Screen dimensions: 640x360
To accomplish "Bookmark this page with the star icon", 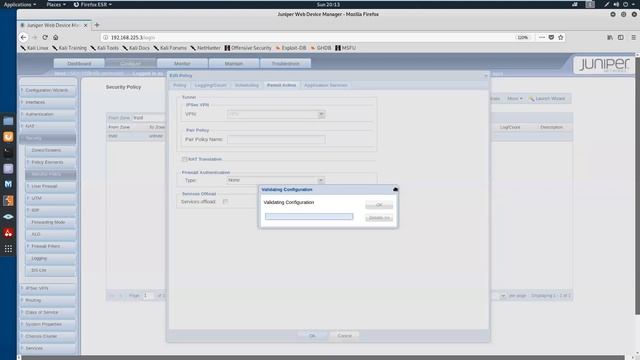I will pyautogui.click(x=560, y=37).
